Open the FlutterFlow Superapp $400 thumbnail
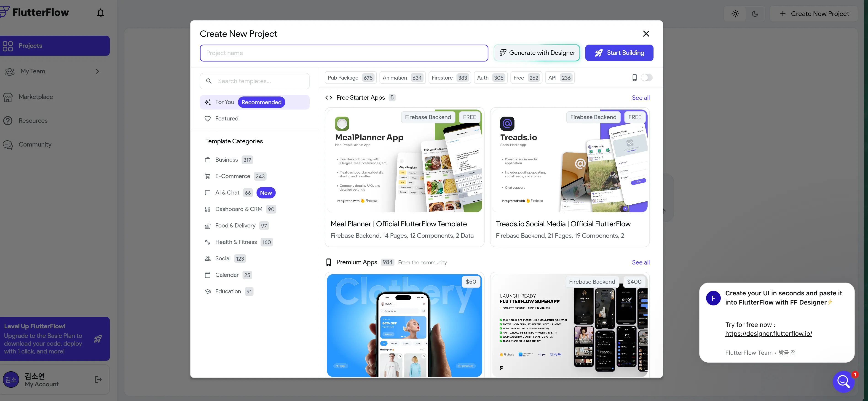 click(570, 326)
